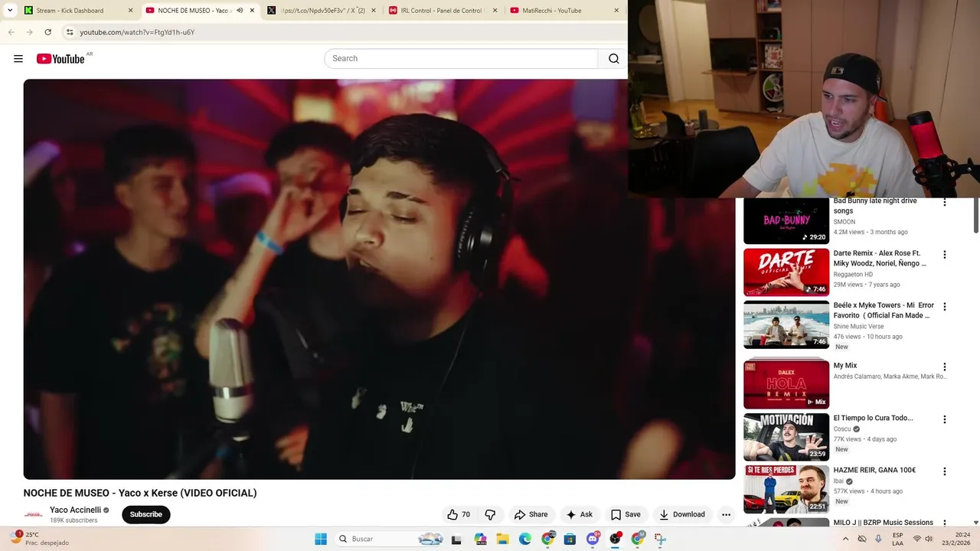Click the Reggaeton HD channel name
Image resolution: width=980 pixels, height=551 pixels.
point(853,274)
